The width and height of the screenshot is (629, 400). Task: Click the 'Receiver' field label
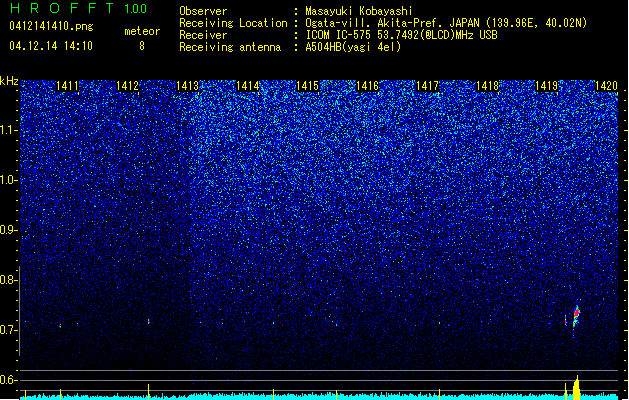[x=203, y=35]
